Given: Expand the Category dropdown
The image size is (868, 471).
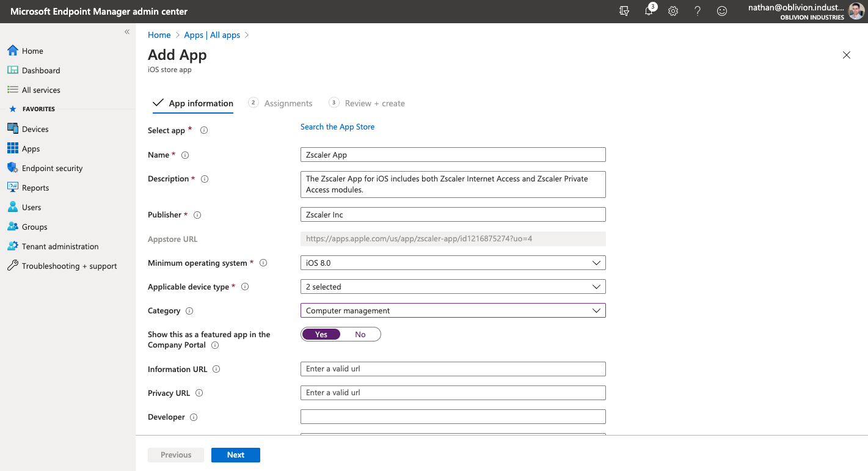Looking at the screenshot, I should pyautogui.click(x=453, y=310).
